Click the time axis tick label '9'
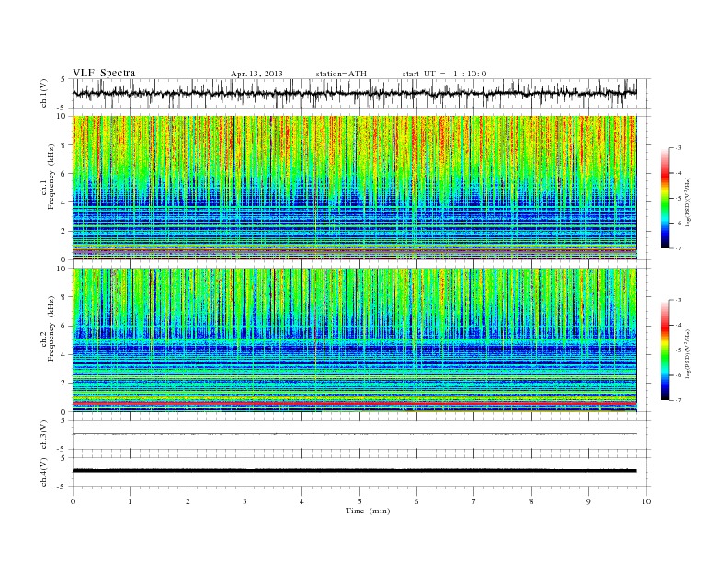The height and width of the screenshot is (563, 728). click(x=588, y=501)
